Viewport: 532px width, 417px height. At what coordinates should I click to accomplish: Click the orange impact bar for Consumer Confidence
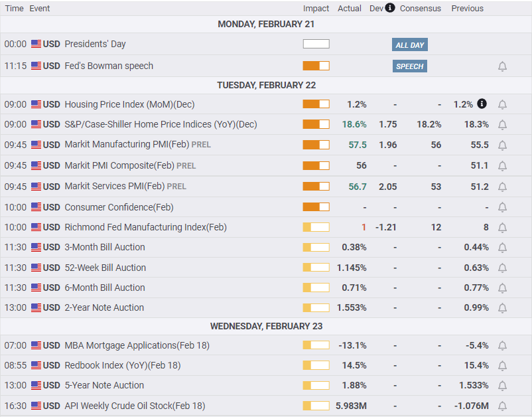[316, 207]
